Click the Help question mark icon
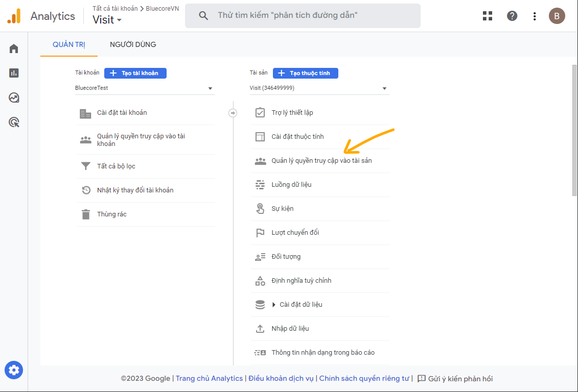 (x=512, y=16)
